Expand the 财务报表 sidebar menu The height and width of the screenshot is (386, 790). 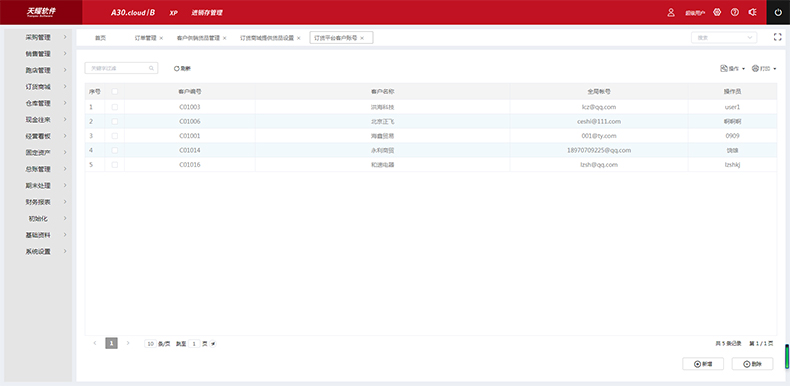pos(38,202)
